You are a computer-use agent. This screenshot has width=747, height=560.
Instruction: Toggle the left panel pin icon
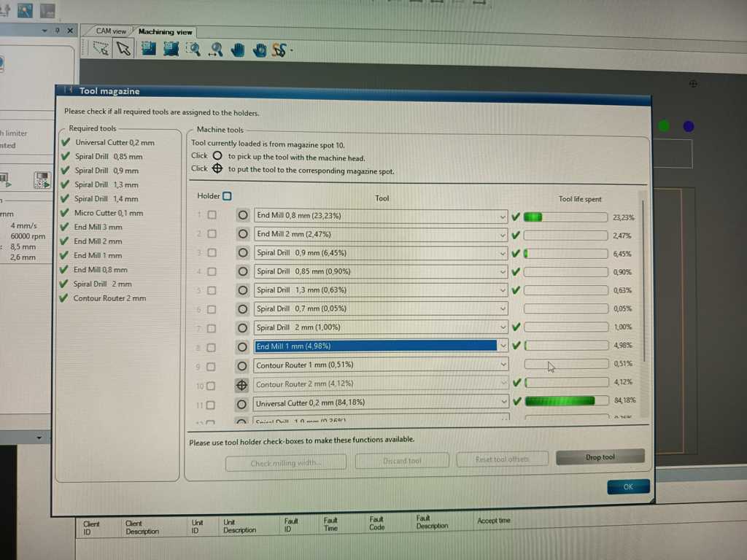(57, 31)
